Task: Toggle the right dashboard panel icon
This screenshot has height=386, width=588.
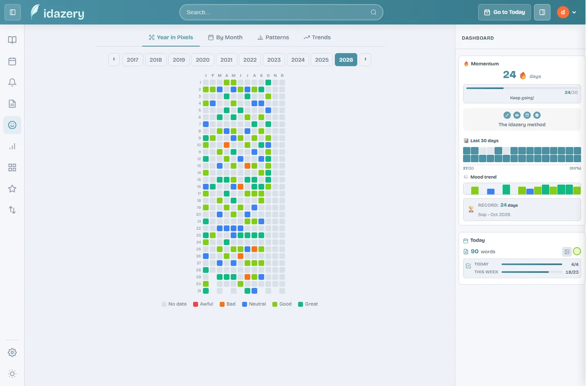Action: [542, 12]
